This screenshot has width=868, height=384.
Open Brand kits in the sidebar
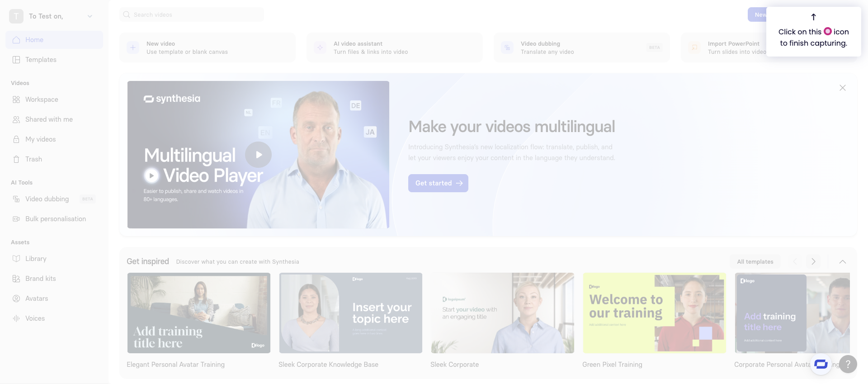pos(54,279)
